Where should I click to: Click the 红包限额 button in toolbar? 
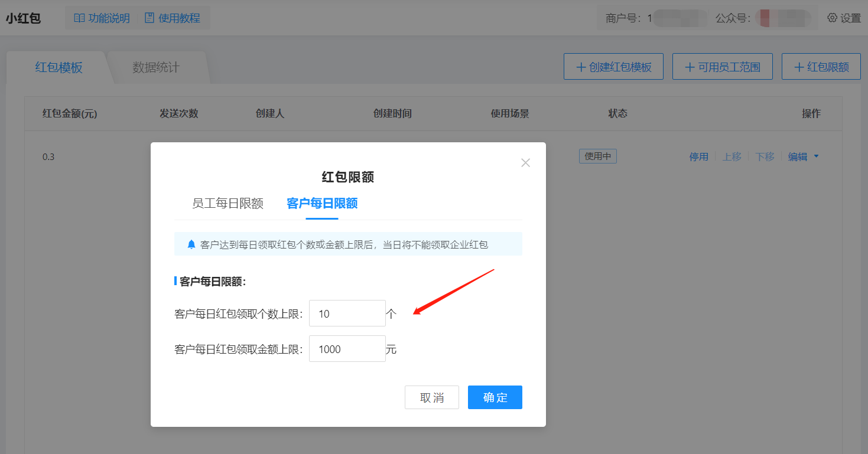(821, 67)
